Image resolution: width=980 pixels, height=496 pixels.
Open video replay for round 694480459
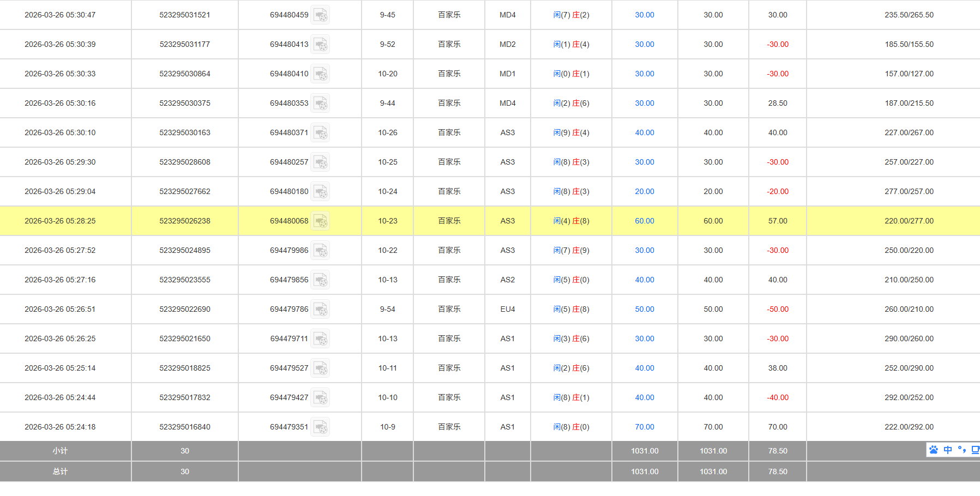pyautogui.click(x=321, y=15)
